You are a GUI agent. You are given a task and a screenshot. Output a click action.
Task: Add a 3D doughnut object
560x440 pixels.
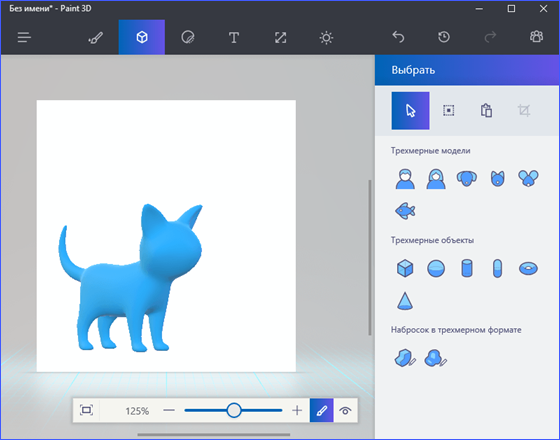[528, 268]
